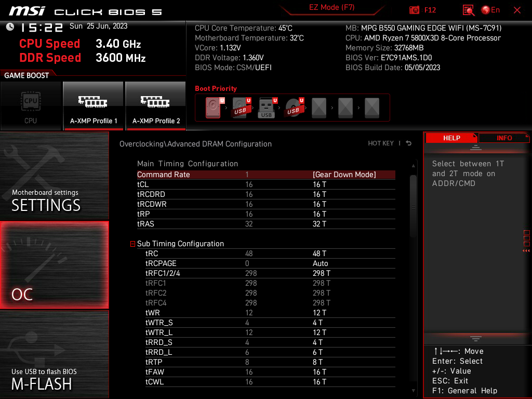Click the fifth empty boot priority slot
Screen dimensions: 532x399
coord(319,108)
